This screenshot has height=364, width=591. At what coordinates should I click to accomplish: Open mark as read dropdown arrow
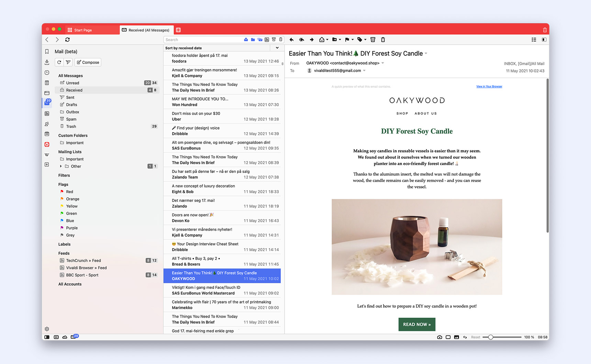coord(327,39)
